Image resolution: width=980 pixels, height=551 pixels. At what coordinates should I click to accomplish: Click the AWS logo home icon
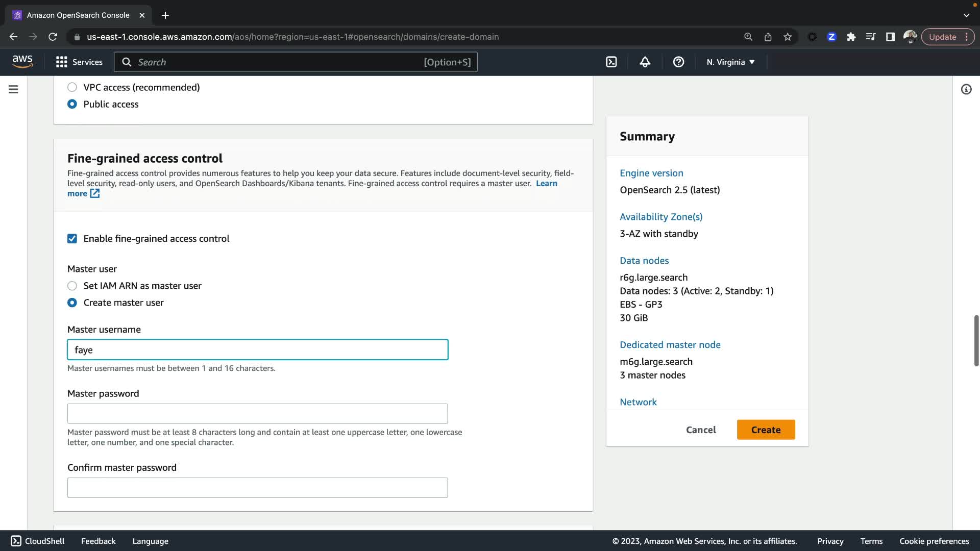22,62
